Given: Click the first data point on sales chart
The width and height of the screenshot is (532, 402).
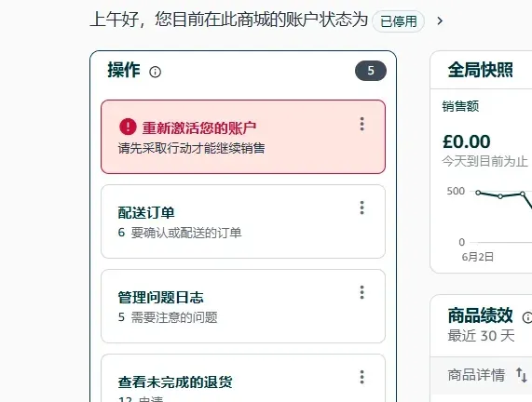Looking at the screenshot, I should [x=478, y=193].
